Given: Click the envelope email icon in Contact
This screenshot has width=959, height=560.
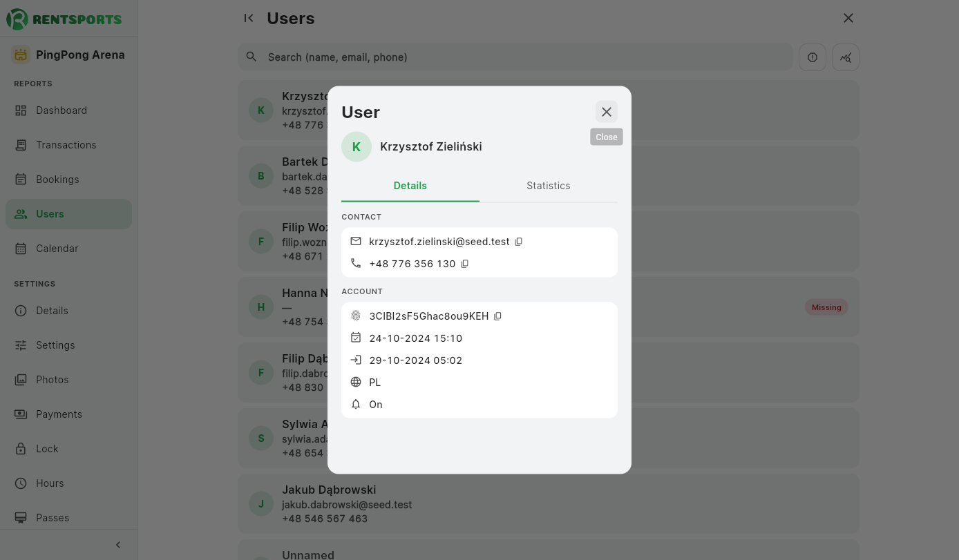Looking at the screenshot, I should coord(356,242).
